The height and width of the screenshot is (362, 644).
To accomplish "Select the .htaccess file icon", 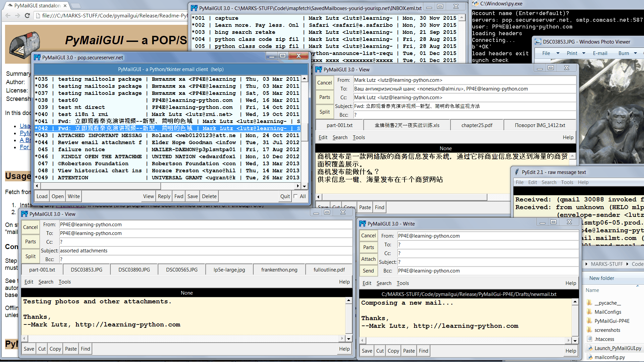I will [x=590, y=339].
